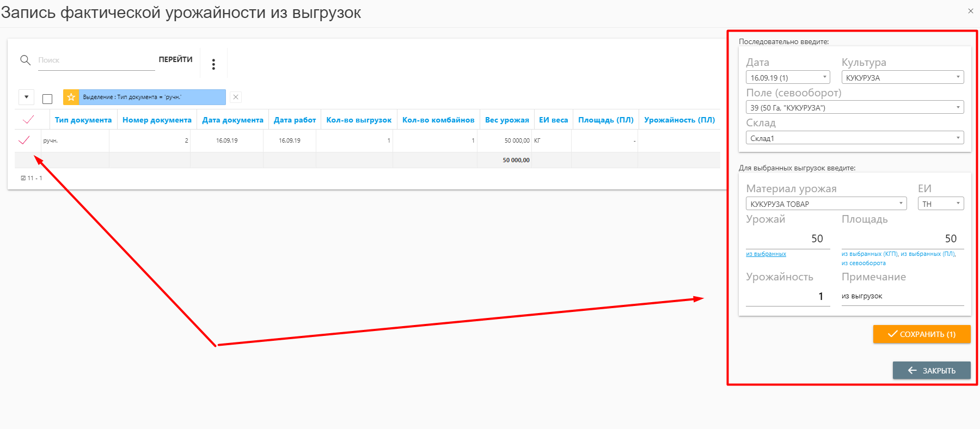
Task: Click the checkmark icon in table header
Action: 28,120
